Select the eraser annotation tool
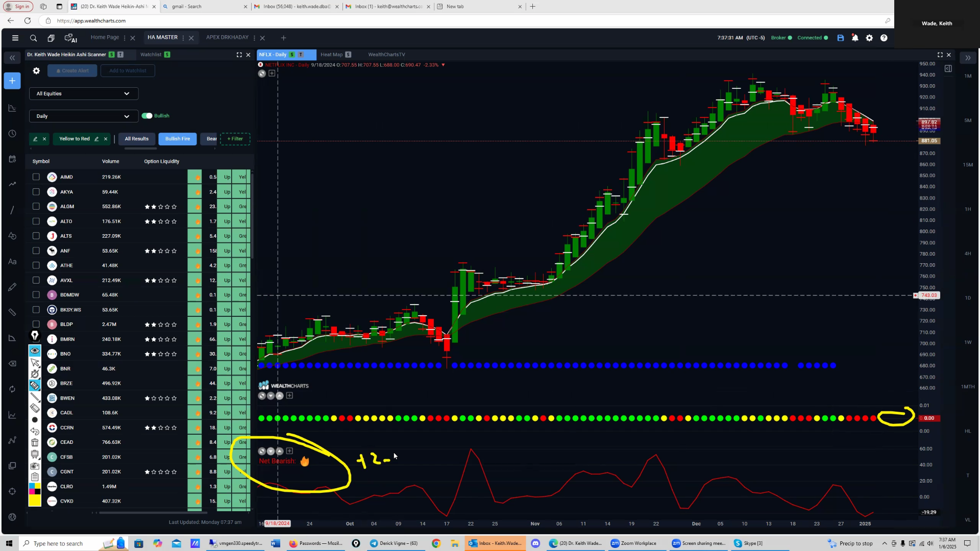The width and height of the screenshot is (980, 551). [35, 408]
